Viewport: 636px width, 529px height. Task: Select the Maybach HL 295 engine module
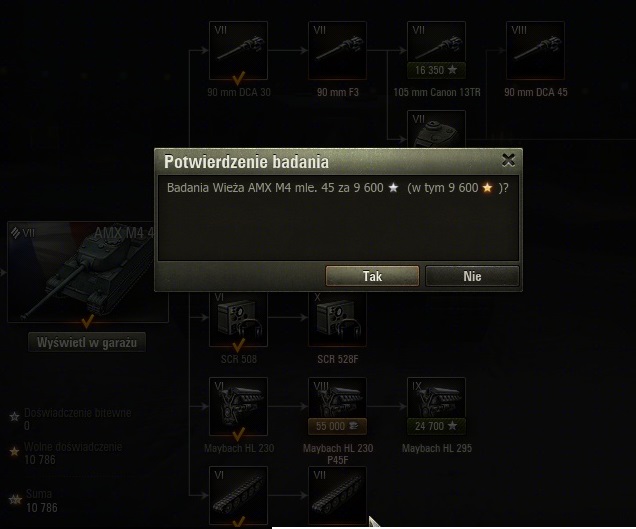[436, 406]
